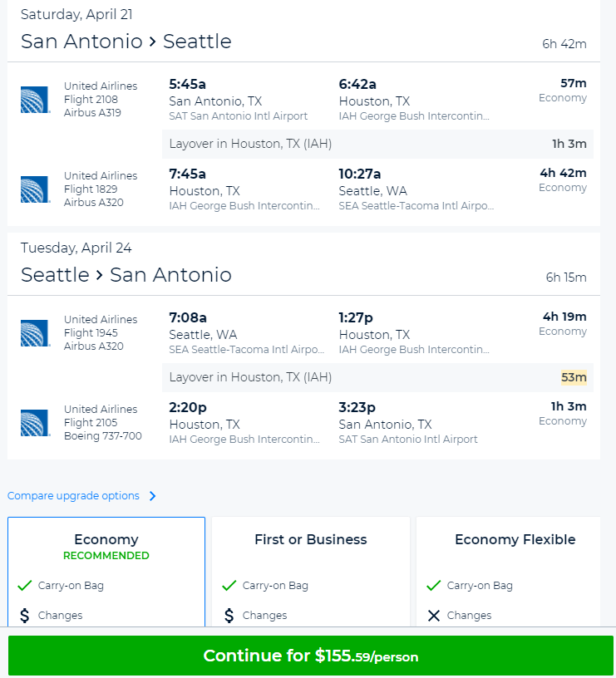Click dollar sign icon under Economy Changes

(25, 616)
